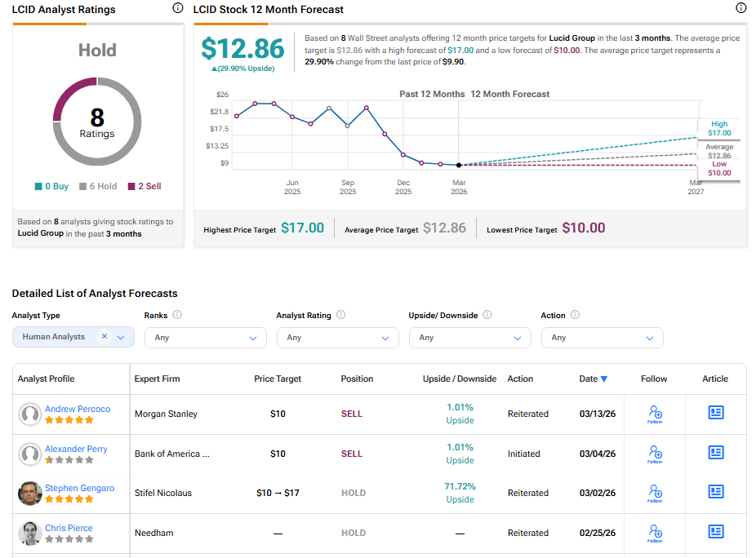The height and width of the screenshot is (558, 756).
Task: Open article for Stephen Gengaro's rating
Action: click(716, 492)
